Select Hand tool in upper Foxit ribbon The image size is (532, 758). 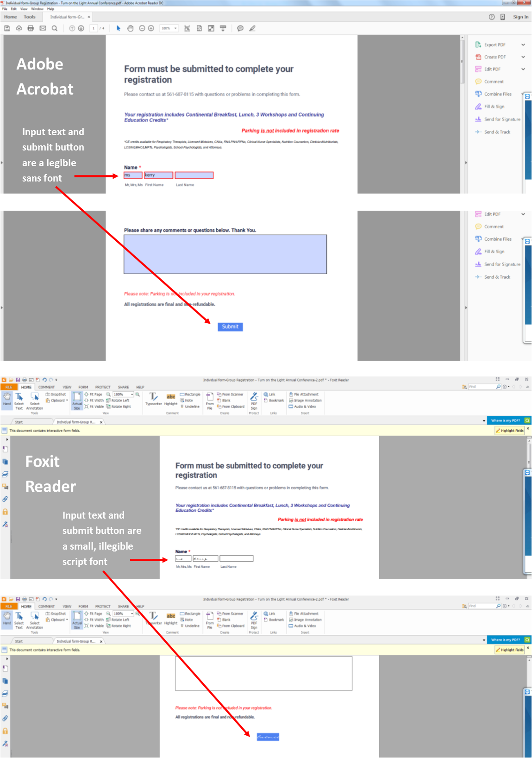pyautogui.click(x=7, y=400)
